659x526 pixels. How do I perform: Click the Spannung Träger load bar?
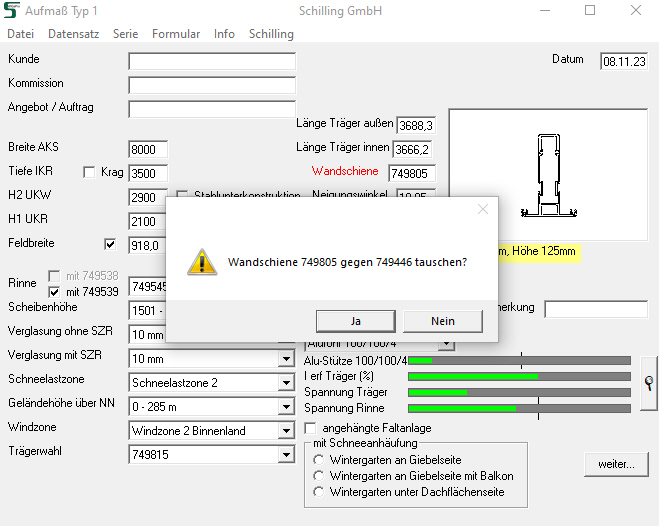coord(519,392)
